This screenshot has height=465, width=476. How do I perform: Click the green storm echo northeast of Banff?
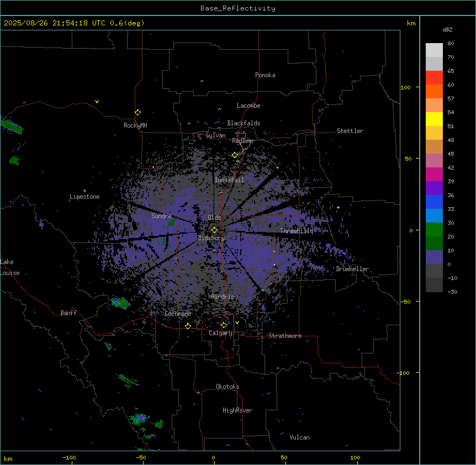[x=120, y=303]
